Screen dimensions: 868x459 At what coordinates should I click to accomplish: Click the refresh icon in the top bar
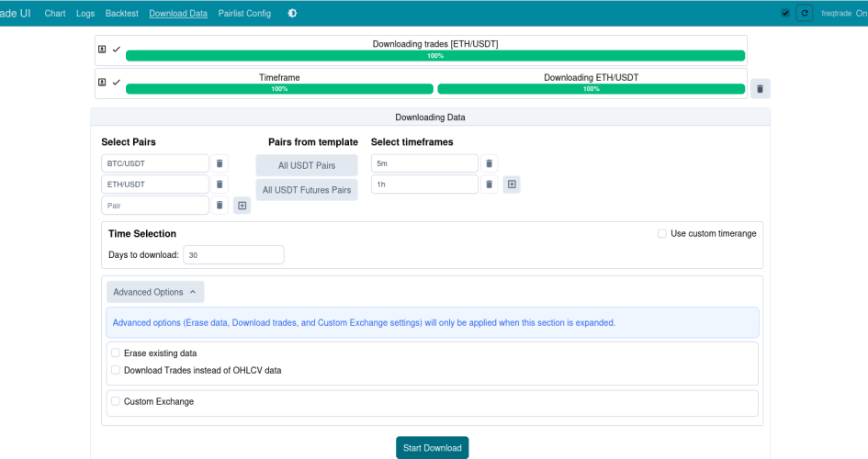click(x=805, y=13)
